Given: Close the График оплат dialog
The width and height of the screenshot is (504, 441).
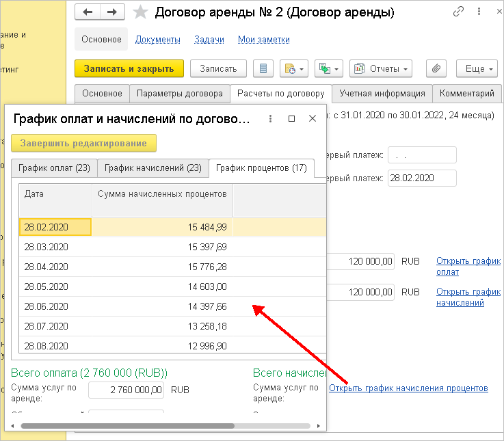Looking at the screenshot, I should [313, 118].
